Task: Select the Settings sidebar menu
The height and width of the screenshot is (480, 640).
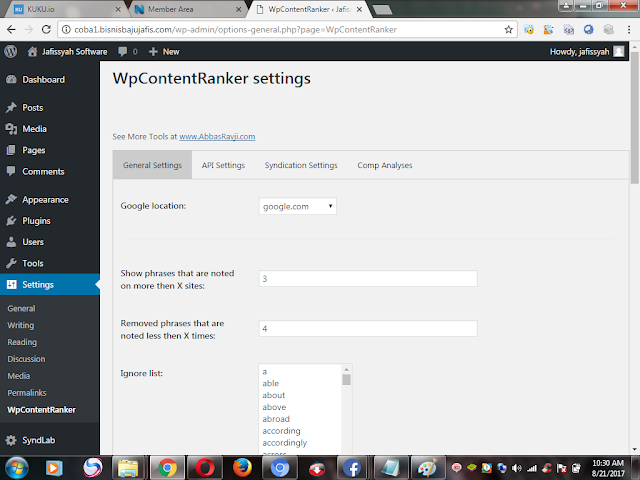Action: [x=50, y=284]
